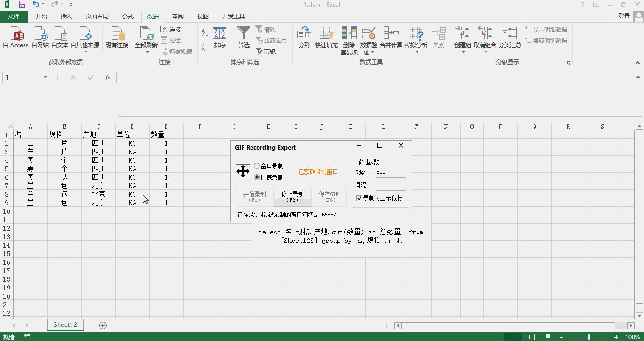Click the 帧数 input field
This screenshot has height=341, width=644.
pos(390,172)
